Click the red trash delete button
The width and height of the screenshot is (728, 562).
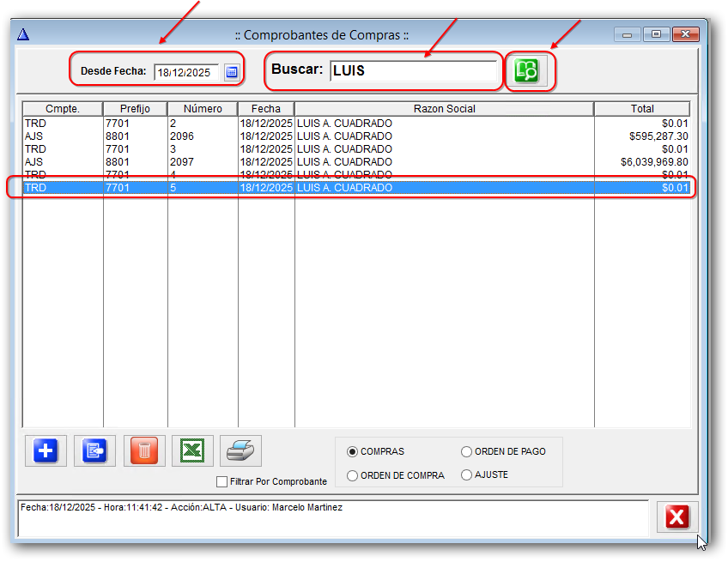tap(144, 450)
